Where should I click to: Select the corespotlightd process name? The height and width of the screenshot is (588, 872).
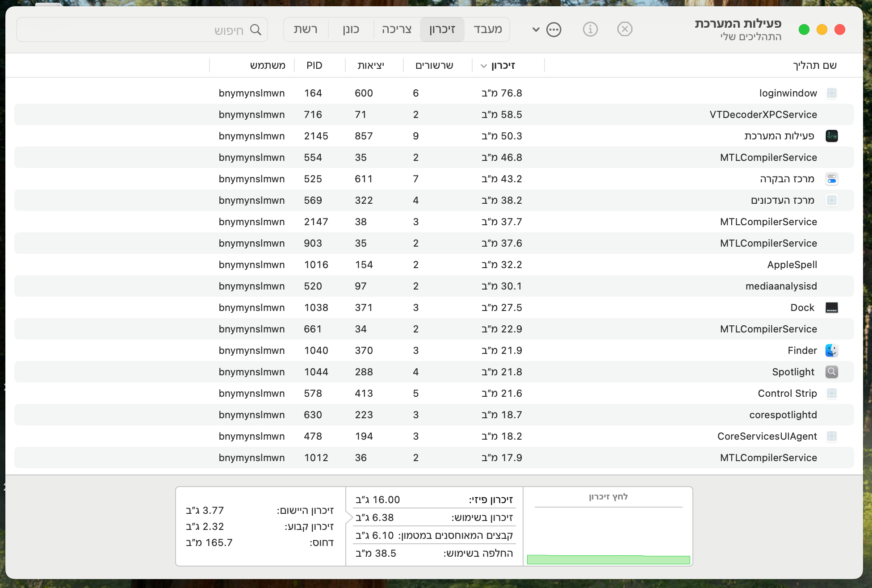click(783, 415)
